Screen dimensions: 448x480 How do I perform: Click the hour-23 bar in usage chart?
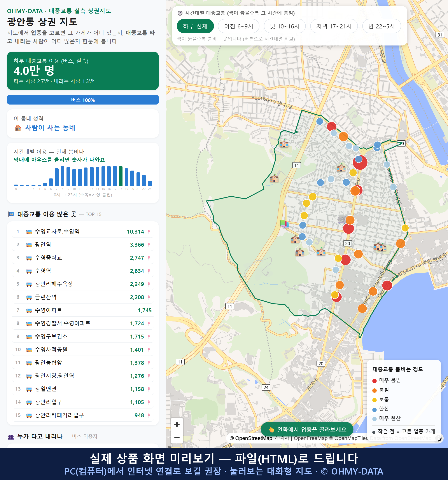150,183
